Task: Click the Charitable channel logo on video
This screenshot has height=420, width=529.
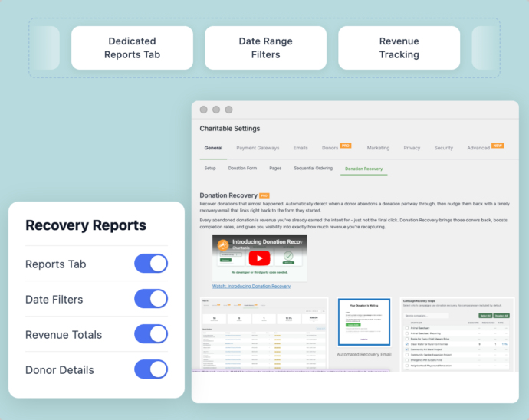Action: pos(223,245)
